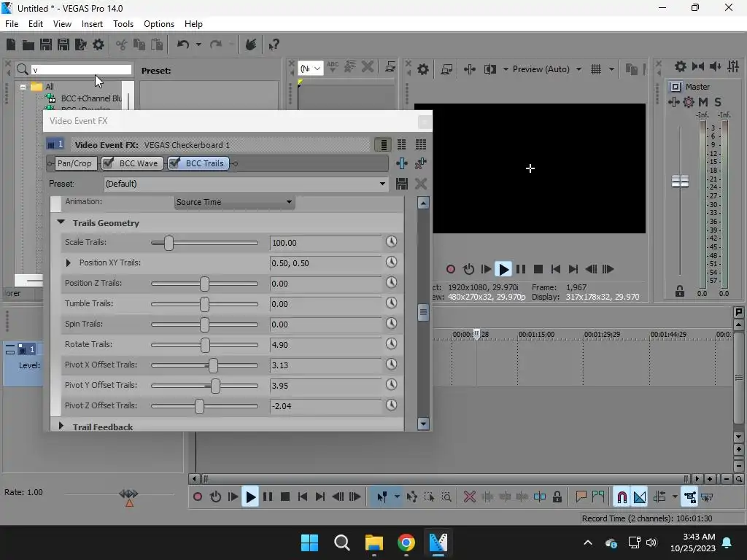This screenshot has width=747, height=560.
Task: Collapse the All folder in plug-in tree
Action: point(23,87)
